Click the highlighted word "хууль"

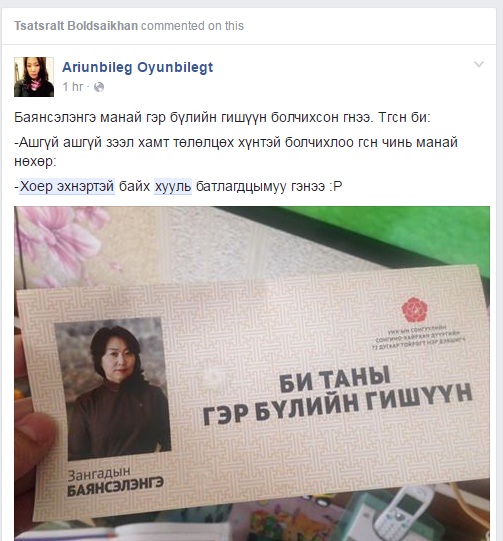pos(173,186)
